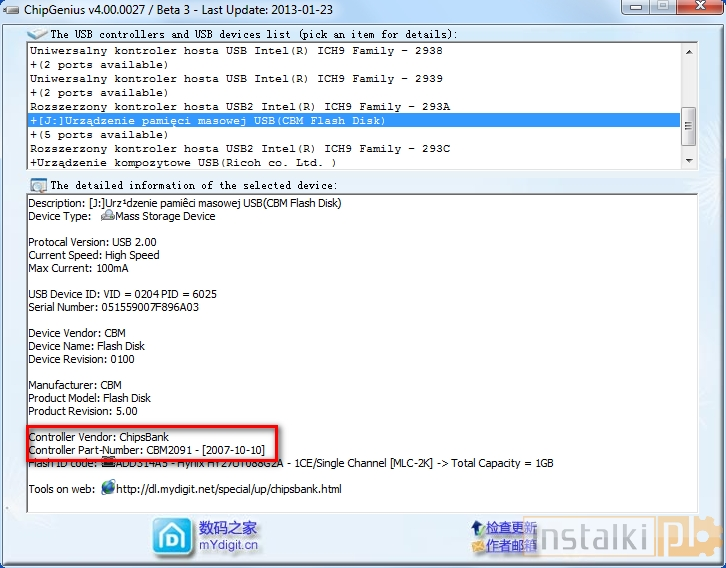726x568 pixels.
Task: Select the CBM Flash Disk device entry
Action: click(208, 121)
